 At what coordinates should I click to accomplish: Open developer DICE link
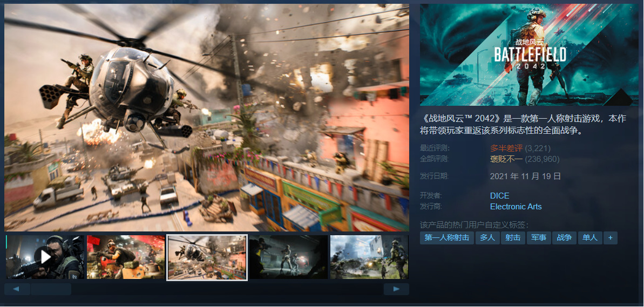(x=499, y=196)
